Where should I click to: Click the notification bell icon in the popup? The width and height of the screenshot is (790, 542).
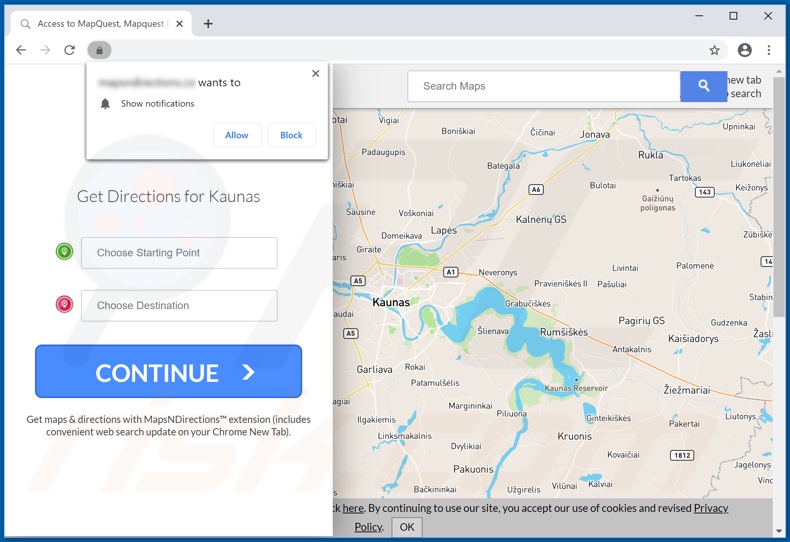[x=105, y=104]
